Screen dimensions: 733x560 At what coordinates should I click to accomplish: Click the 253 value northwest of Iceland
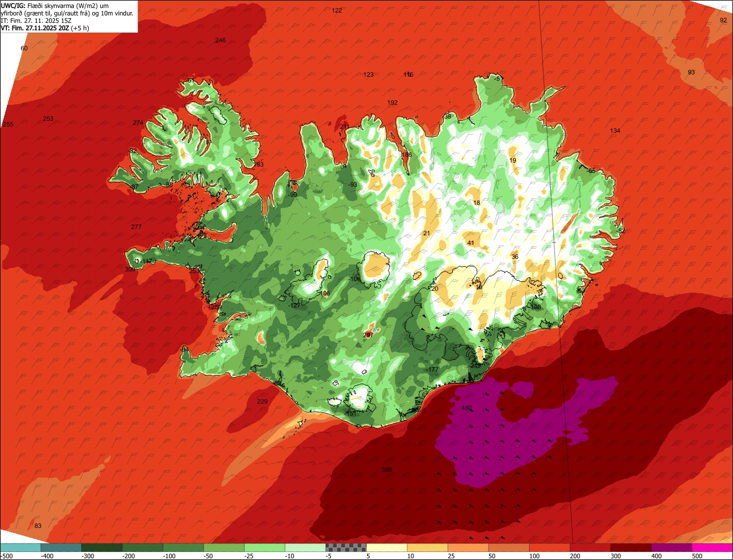[48, 119]
